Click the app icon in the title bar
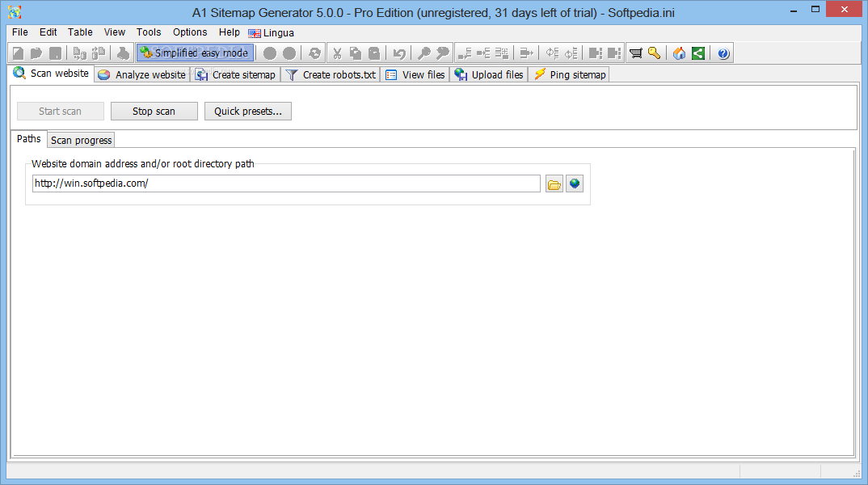 (15, 11)
